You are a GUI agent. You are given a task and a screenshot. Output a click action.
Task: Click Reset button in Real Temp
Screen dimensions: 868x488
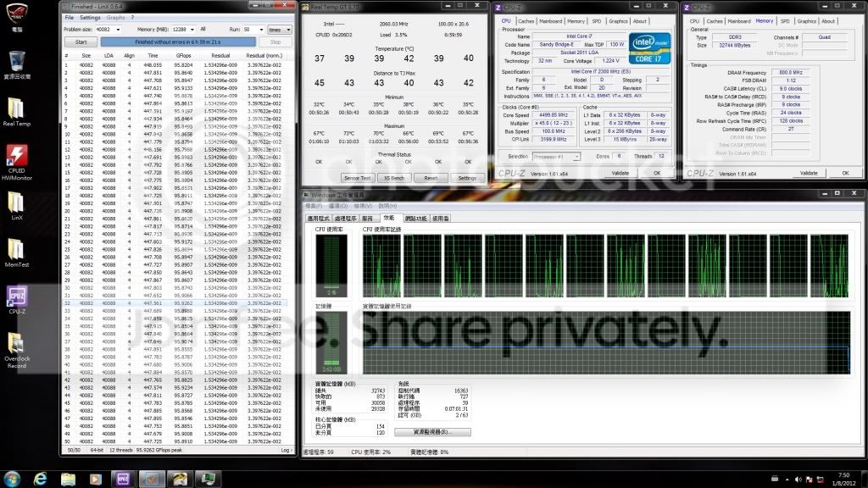pos(431,178)
